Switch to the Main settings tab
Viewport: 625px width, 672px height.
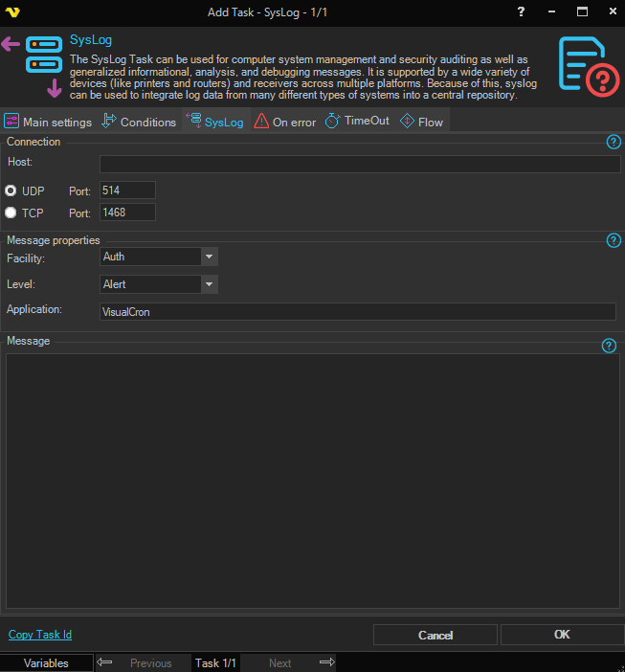48,122
